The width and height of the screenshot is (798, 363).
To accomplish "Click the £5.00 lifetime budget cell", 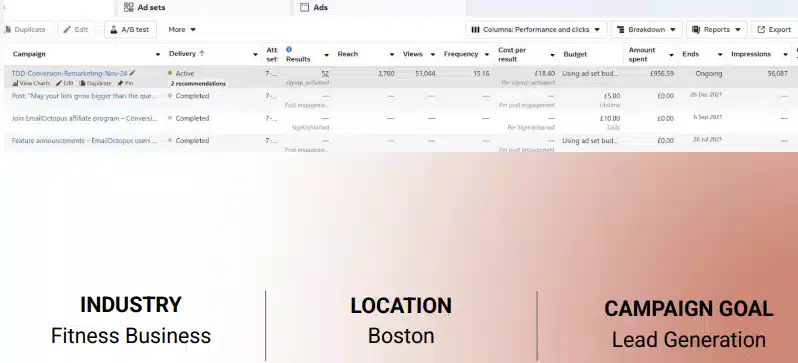I will [612, 96].
